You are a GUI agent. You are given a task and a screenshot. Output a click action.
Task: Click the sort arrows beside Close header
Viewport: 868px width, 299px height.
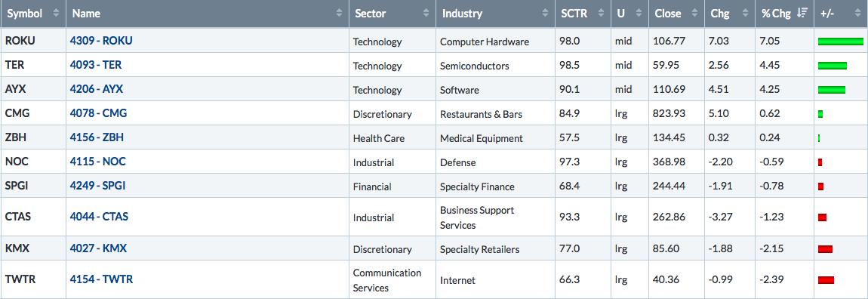tap(694, 14)
